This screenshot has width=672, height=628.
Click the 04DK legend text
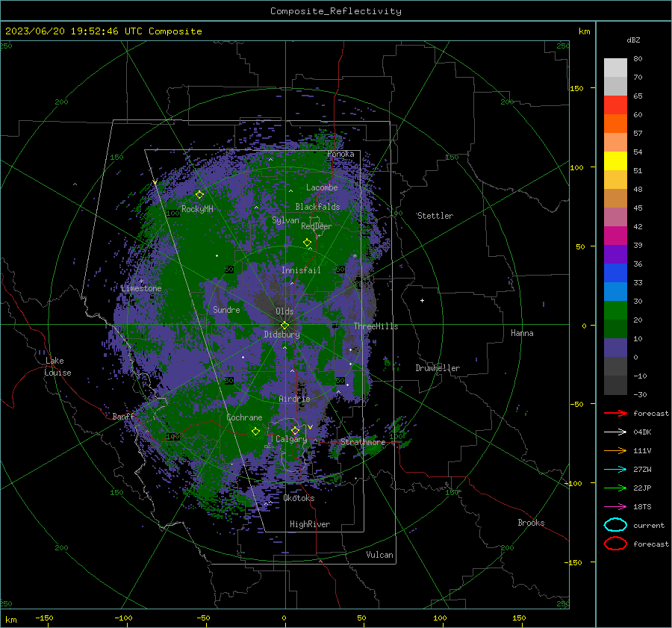(x=642, y=432)
